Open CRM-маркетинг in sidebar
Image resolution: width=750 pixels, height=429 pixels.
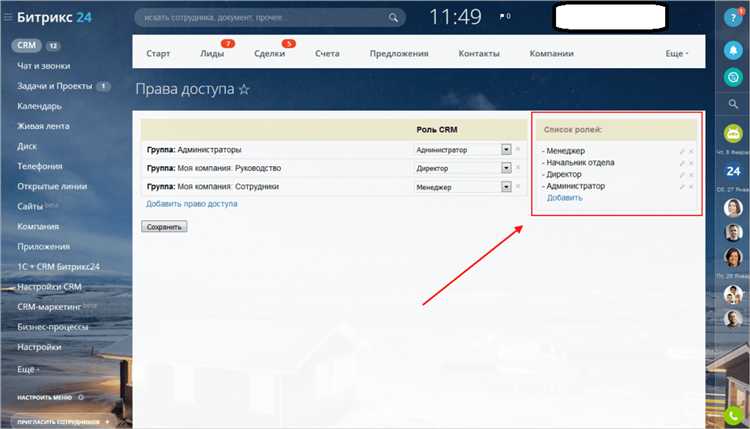coord(49,307)
